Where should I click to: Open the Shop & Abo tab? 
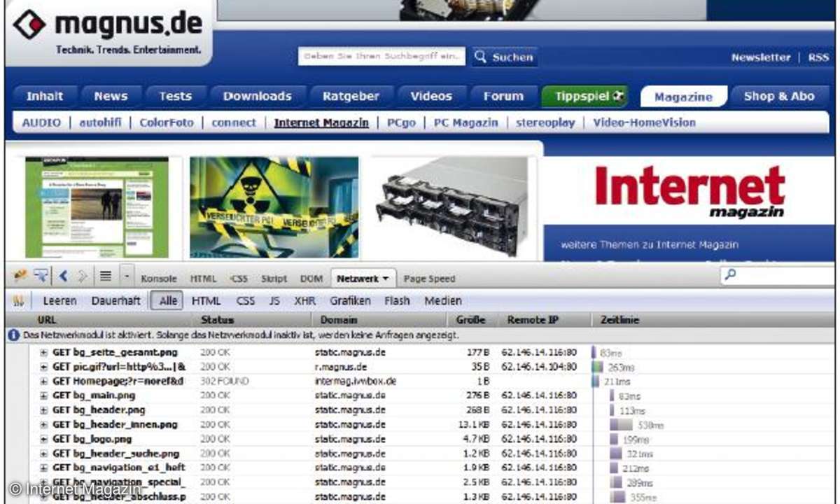pyautogui.click(x=779, y=97)
